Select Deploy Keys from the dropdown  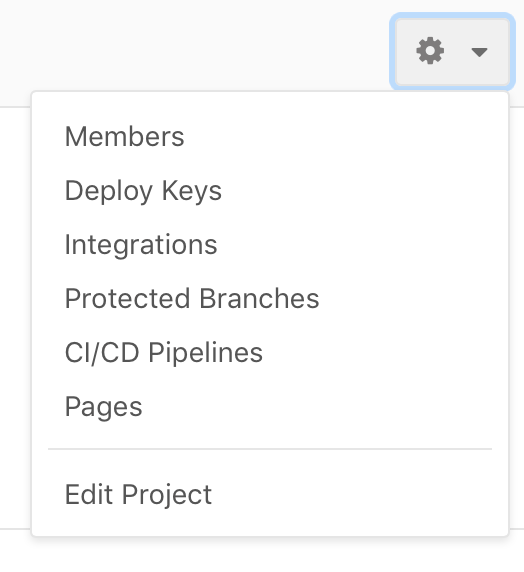(x=143, y=190)
